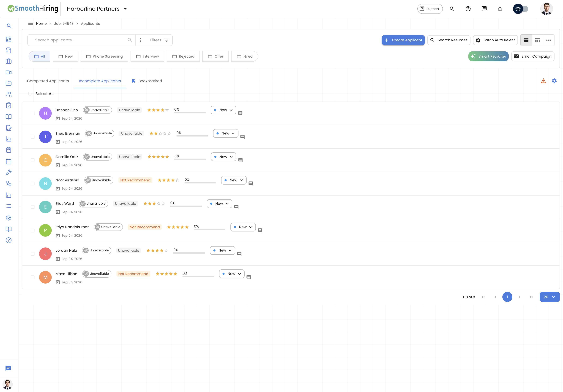Click the header search magnifier icon
Screen dimensions: 563x392
[452, 9]
